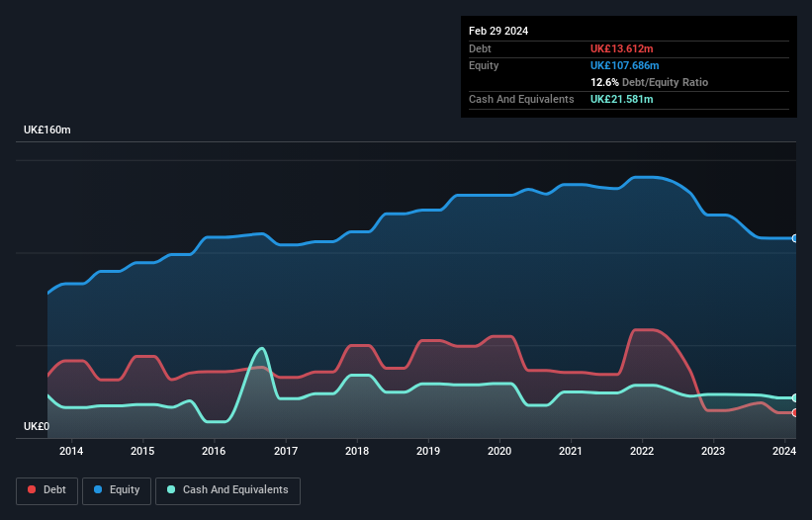
Task: Click the 2019 x-axis label
Action: point(428,451)
